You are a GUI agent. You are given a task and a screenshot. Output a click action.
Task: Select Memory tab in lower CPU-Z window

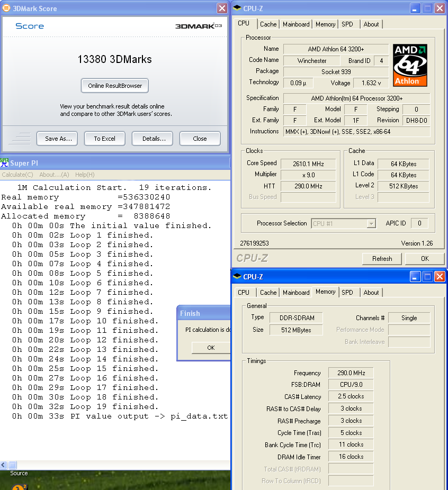pos(326,292)
